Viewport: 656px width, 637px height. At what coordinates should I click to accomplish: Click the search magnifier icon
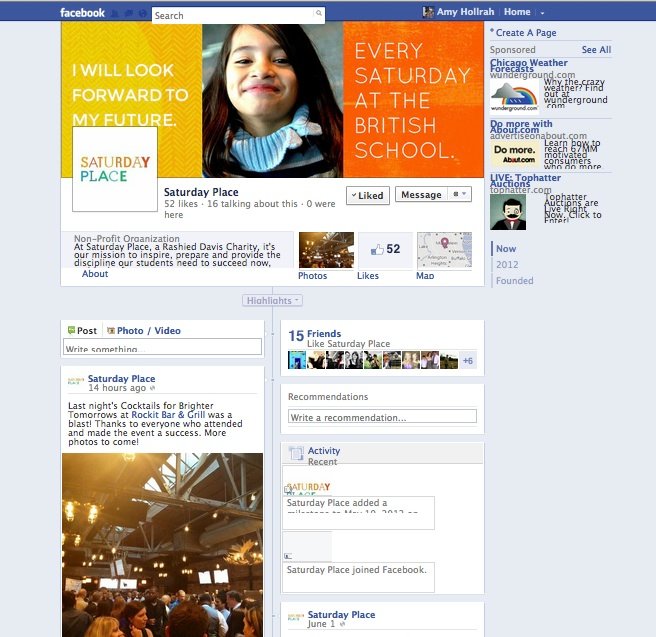[x=318, y=15]
